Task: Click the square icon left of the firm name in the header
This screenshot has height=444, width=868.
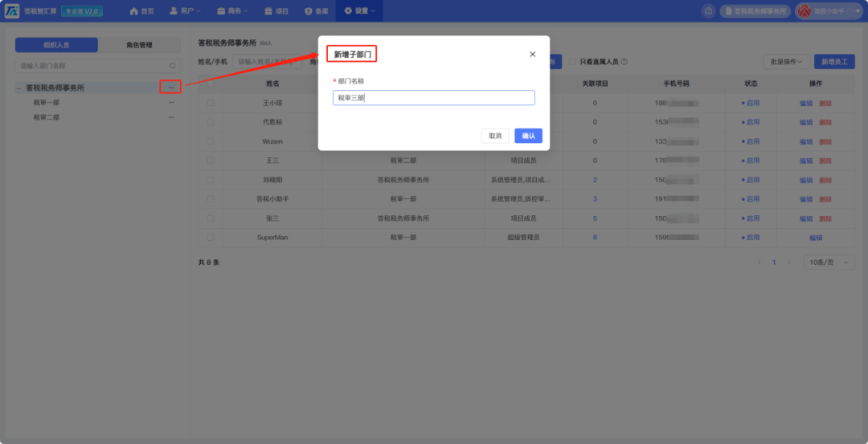Action: 708,11
